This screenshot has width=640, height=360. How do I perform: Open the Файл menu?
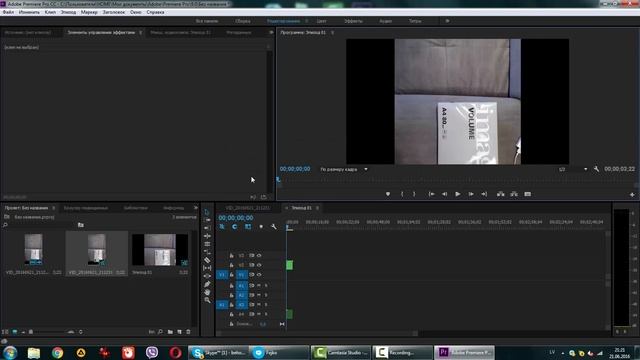8,12
